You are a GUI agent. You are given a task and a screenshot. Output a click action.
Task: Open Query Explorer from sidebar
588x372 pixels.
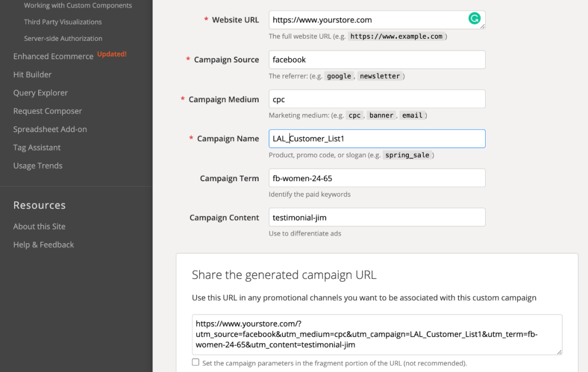pyautogui.click(x=40, y=93)
